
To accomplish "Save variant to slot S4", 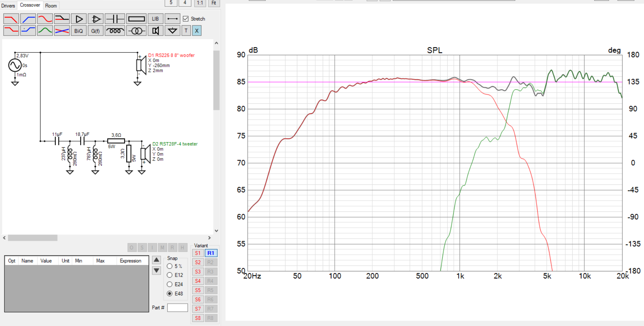I will pos(198,281).
